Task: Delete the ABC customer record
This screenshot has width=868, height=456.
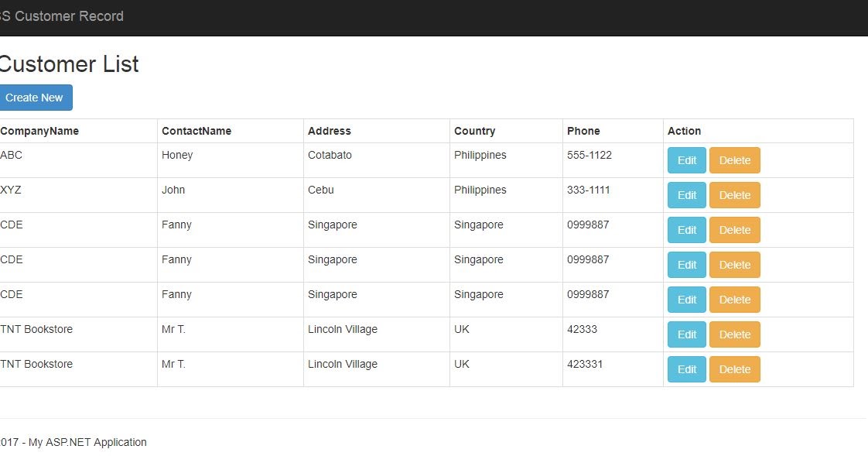Action: tap(734, 160)
